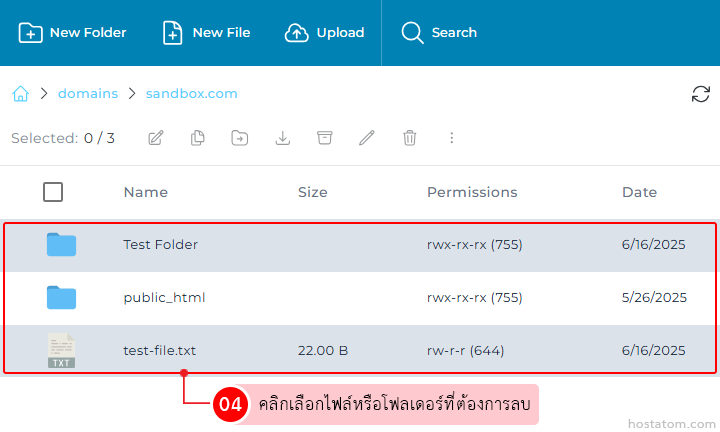Open sandbox.com breadcrumb link
This screenshot has width=720, height=432.
pyautogui.click(x=192, y=94)
